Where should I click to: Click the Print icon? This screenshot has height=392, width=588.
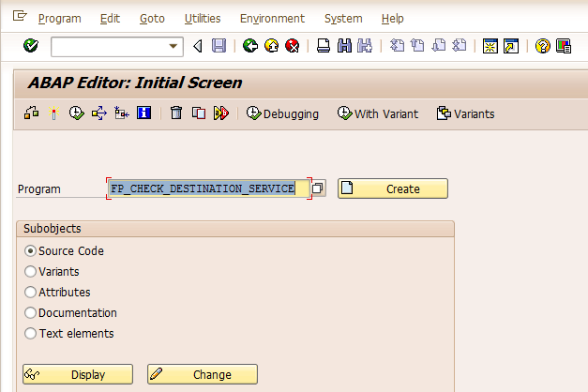click(324, 46)
